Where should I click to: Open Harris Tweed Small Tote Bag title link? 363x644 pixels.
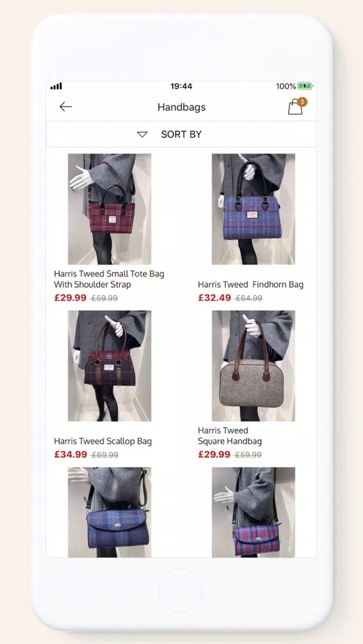tap(109, 279)
